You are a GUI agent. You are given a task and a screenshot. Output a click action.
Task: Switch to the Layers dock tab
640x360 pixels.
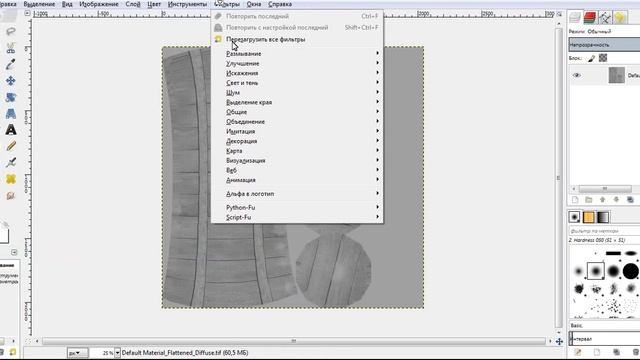pos(575,18)
